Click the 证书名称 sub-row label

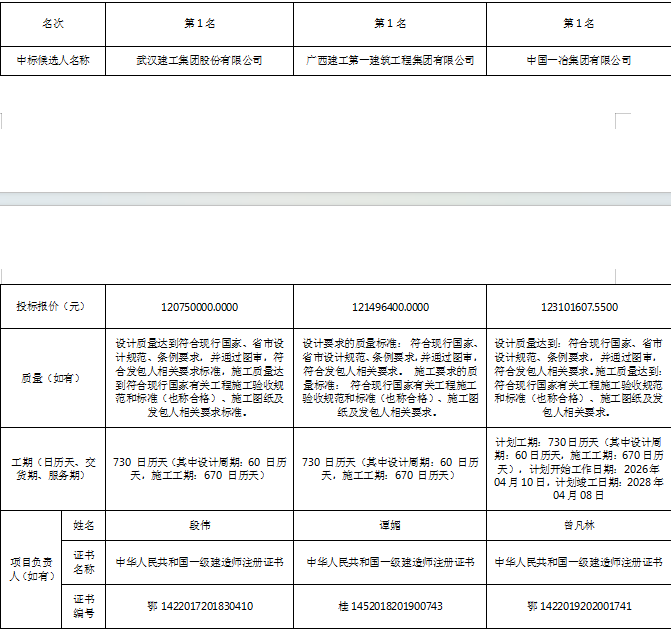(83, 562)
